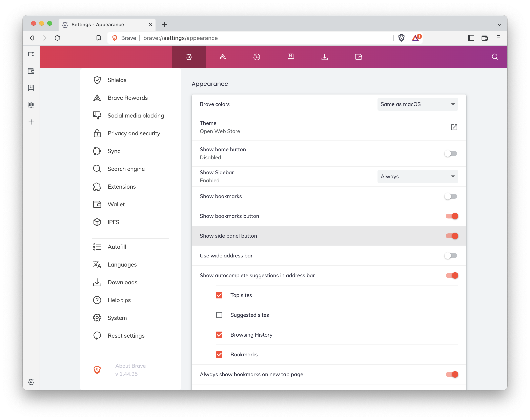Enable the Show home button toggle
The height and width of the screenshot is (420, 530).
click(x=451, y=153)
